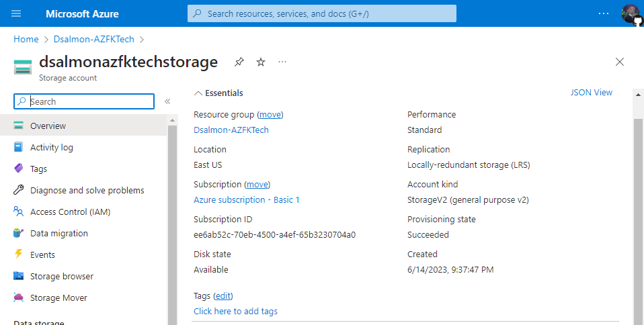The height and width of the screenshot is (325, 644).
Task: Close the storage account blade
Action: click(x=620, y=62)
